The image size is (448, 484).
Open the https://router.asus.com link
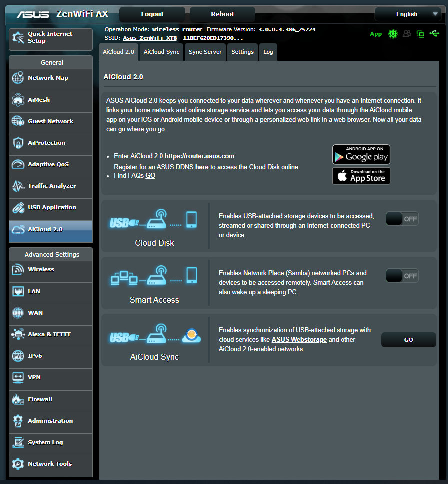pyautogui.click(x=199, y=156)
